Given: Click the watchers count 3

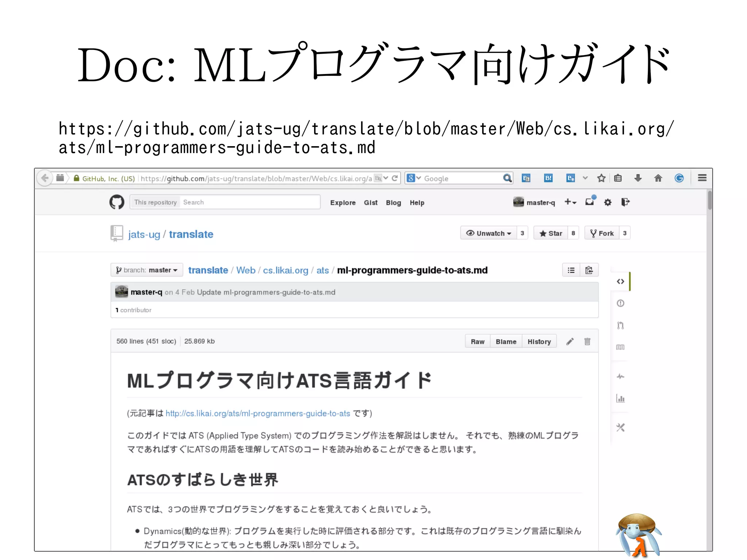Looking at the screenshot, I should click(522, 233).
